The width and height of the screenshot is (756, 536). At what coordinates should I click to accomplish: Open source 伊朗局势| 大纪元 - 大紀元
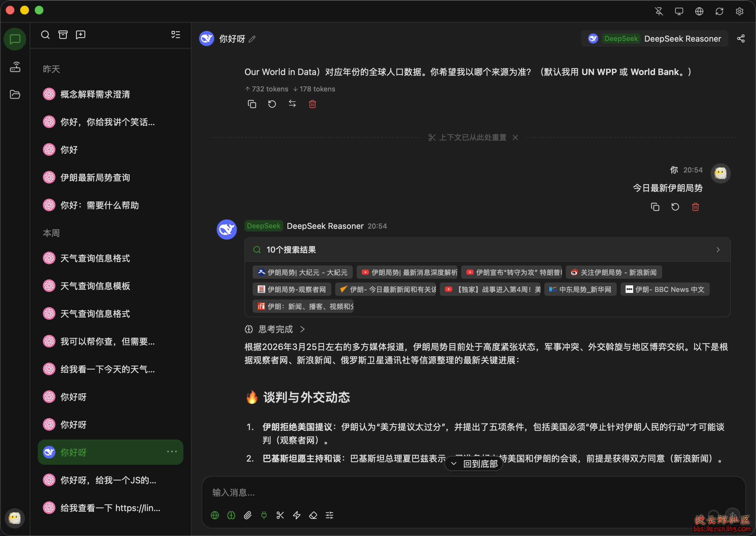302,272
